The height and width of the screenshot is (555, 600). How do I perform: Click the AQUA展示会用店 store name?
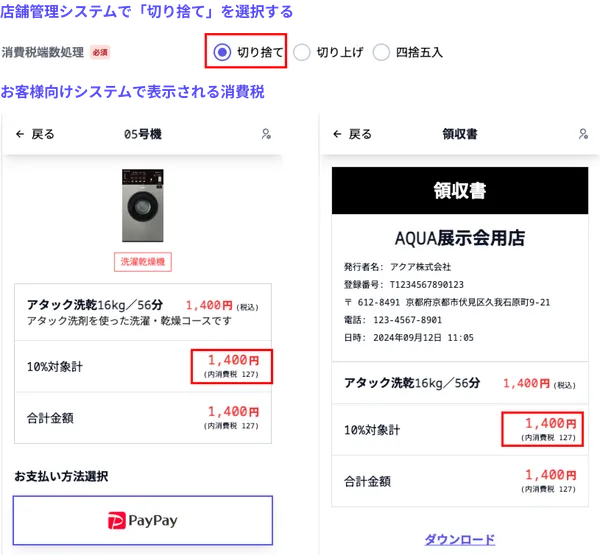coord(460,238)
